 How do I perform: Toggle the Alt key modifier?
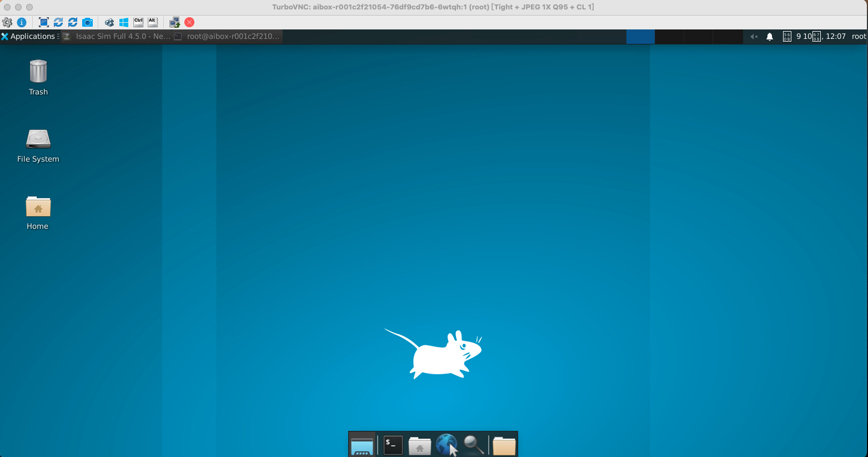coord(153,22)
